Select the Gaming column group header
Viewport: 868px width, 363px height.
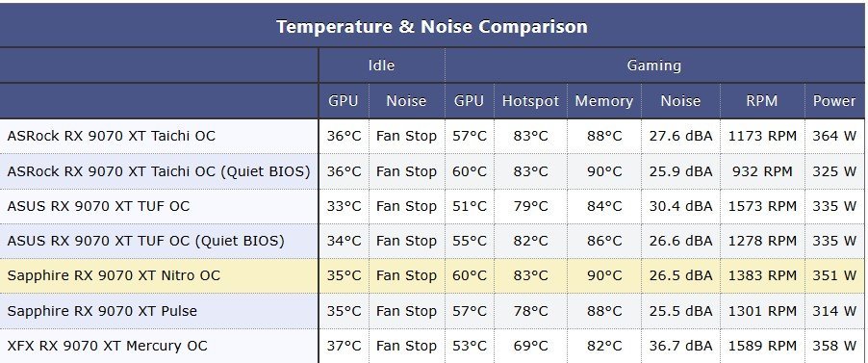coord(653,65)
